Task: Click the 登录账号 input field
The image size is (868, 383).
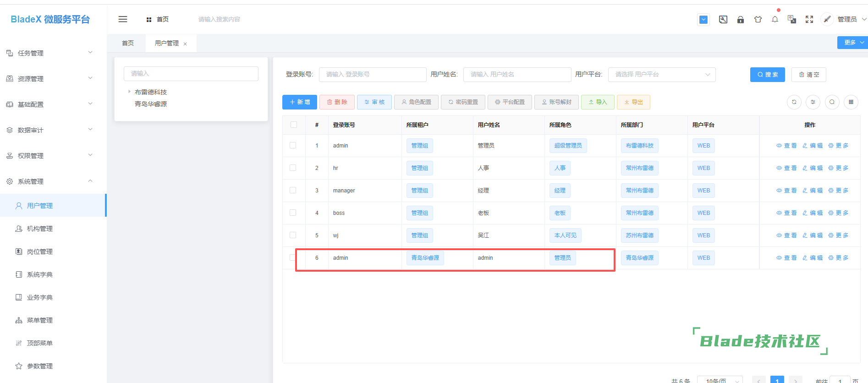Action: (372, 75)
